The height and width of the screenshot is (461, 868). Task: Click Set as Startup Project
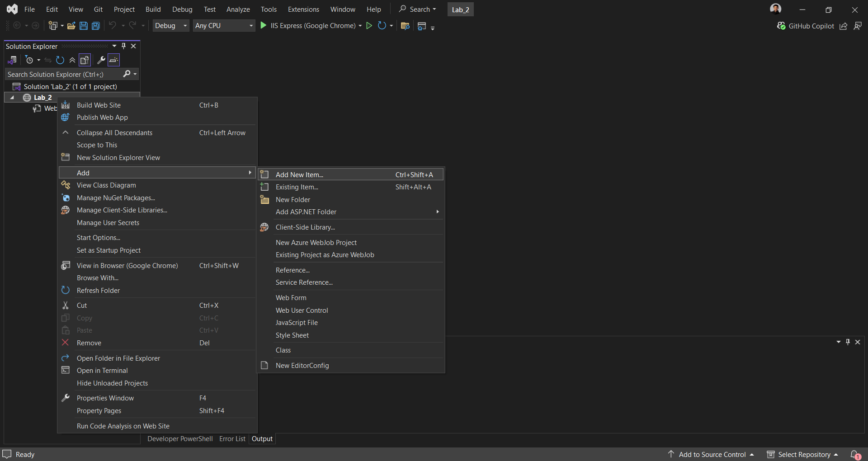[157, 250]
